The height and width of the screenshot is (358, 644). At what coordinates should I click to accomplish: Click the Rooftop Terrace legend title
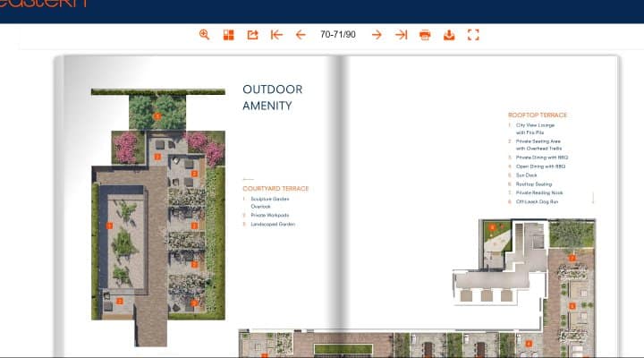coord(538,115)
